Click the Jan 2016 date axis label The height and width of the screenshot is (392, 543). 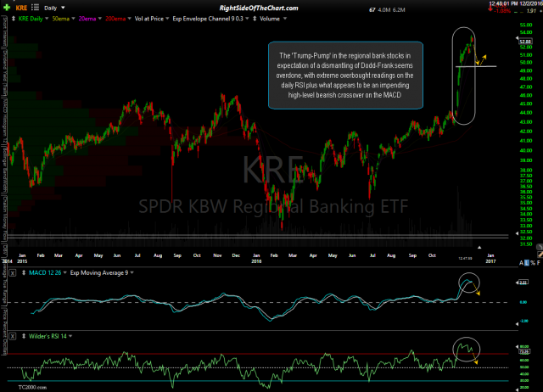pyautogui.click(x=256, y=258)
